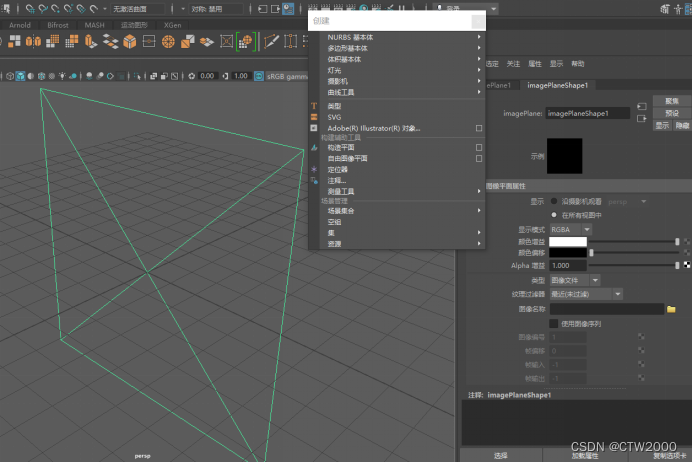Select the 沿摄影机观看 radio button
This screenshot has height=462, width=693.
554,201
